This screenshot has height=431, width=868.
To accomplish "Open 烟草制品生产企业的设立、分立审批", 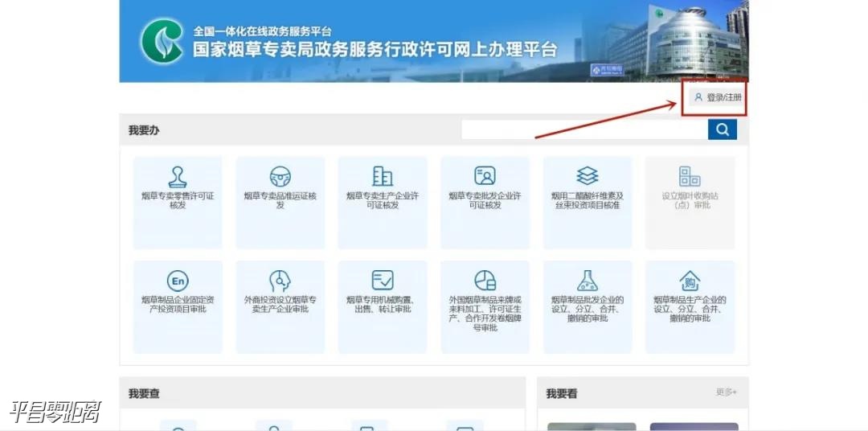I will point(690,307).
